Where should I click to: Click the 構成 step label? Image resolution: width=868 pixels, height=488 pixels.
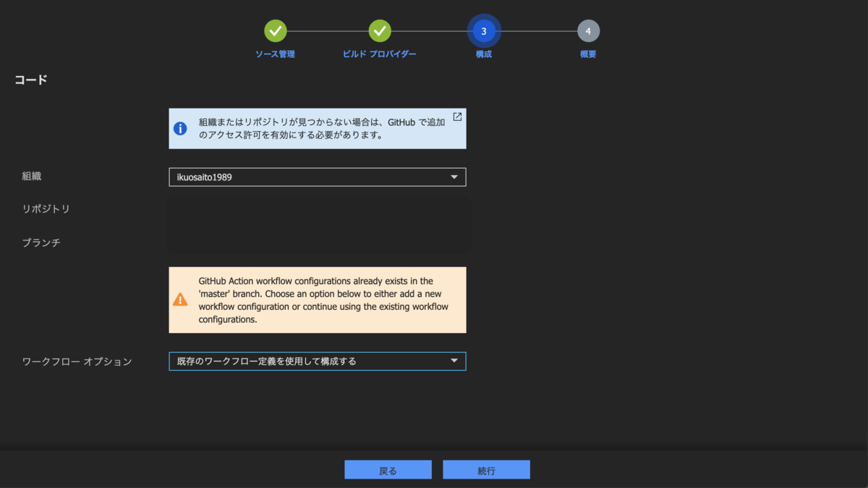[x=484, y=54]
